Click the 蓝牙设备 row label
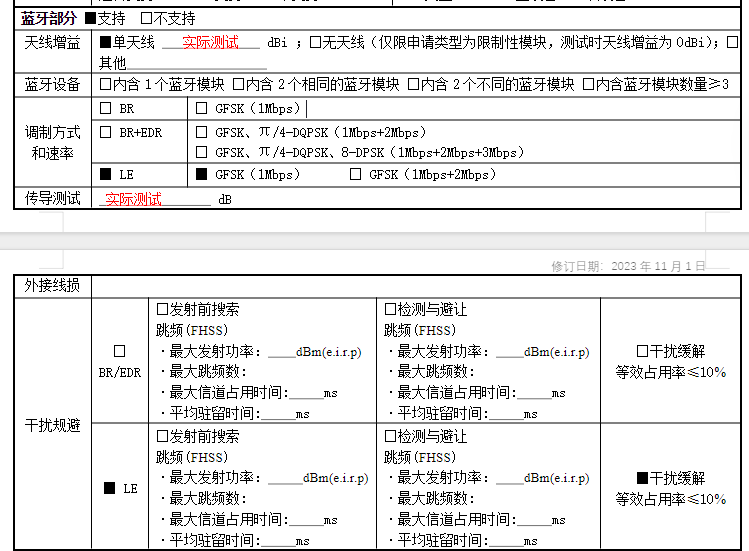The width and height of the screenshot is (749, 551). click(53, 85)
